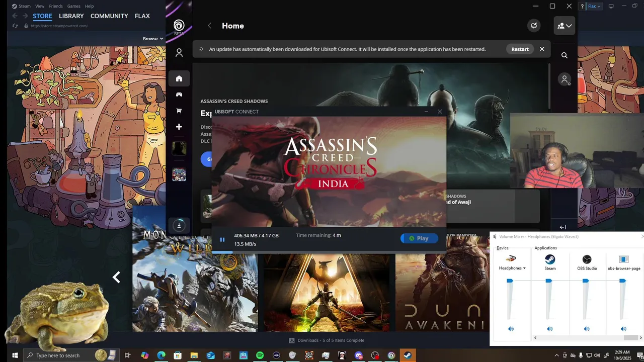Mute the Headphones device in Volume Mixer
Viewport: 644px width, 362px height.
coord(511,329)
